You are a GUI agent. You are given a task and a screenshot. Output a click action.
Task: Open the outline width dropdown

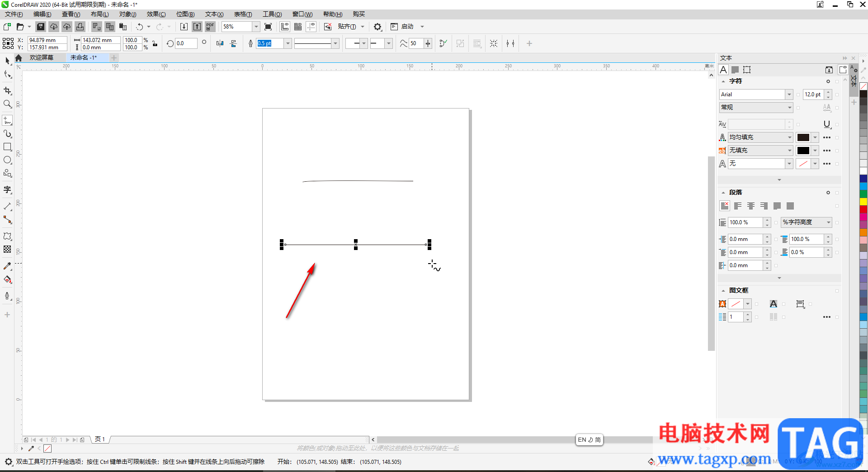pyautogui.click(x=288, y=43)
